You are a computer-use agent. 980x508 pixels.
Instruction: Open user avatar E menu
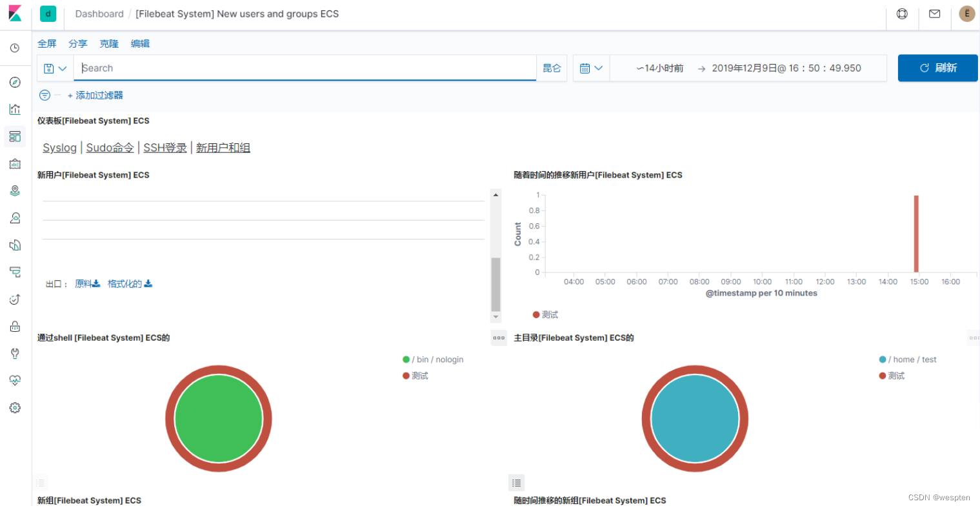click(966, 14)
